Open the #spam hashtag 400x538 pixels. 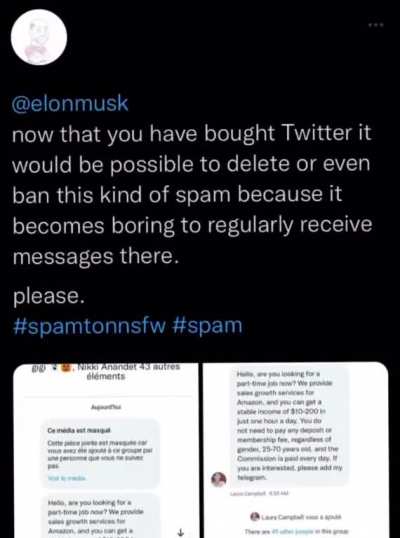pos(208,325)
